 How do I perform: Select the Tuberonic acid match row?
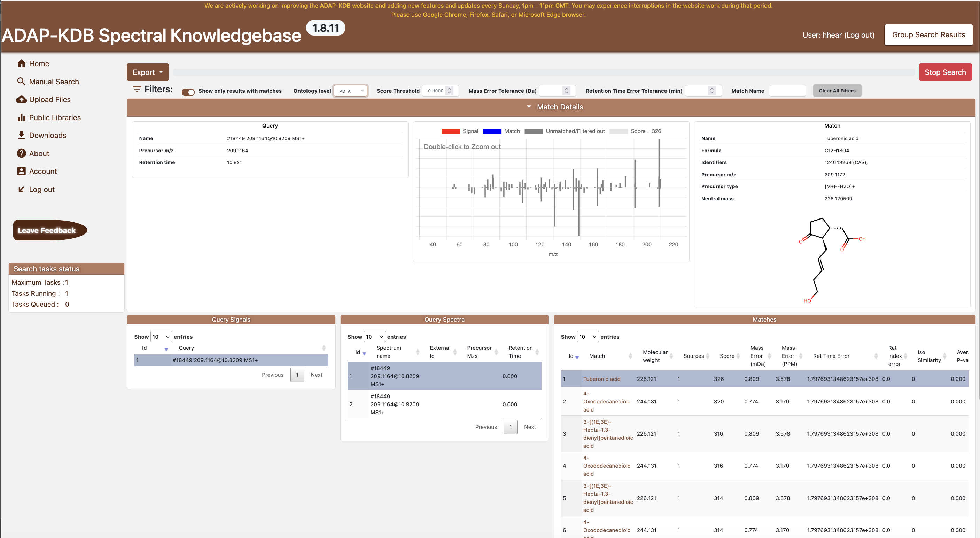[601, 379]
